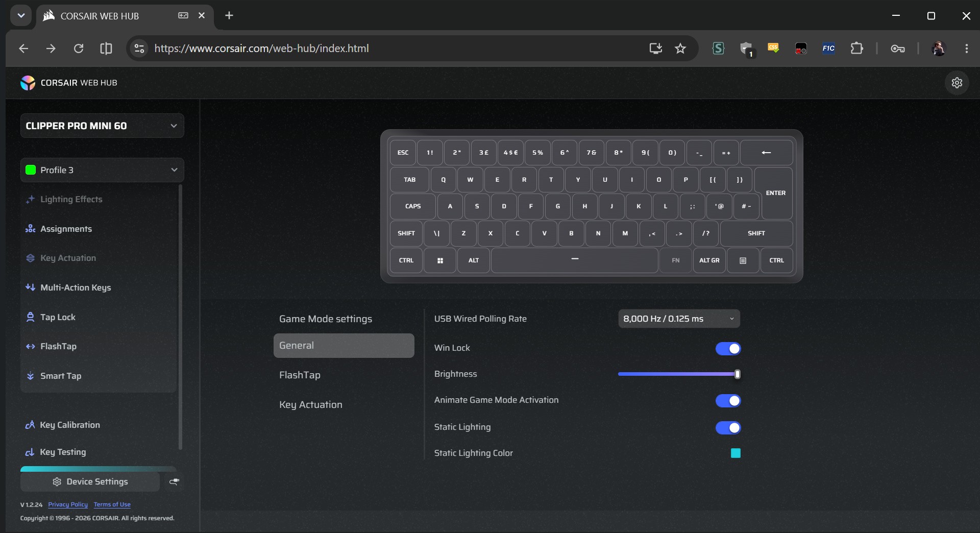Install the web app from address bar
The image size is (980, 533).
pyautogui.click(x=655, y=49)
